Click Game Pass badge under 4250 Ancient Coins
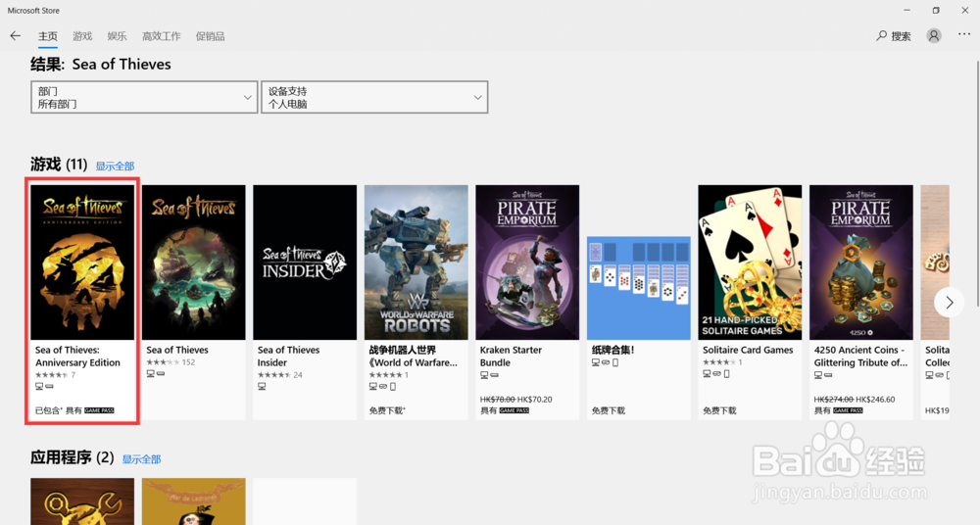The height and width of the screenshot is (525, 980). (x=848, y=410)
